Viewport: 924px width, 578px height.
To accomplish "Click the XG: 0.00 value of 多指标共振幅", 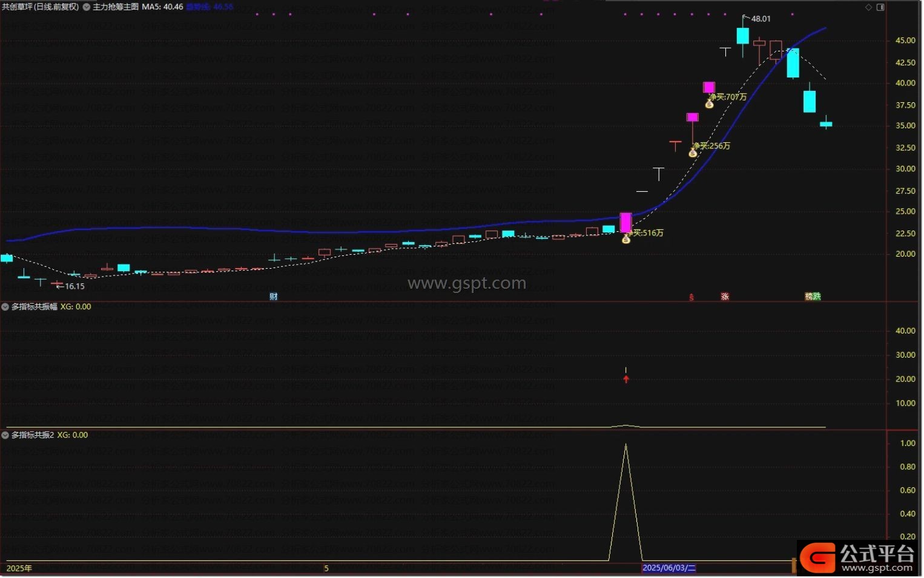I will click(76, 307).
